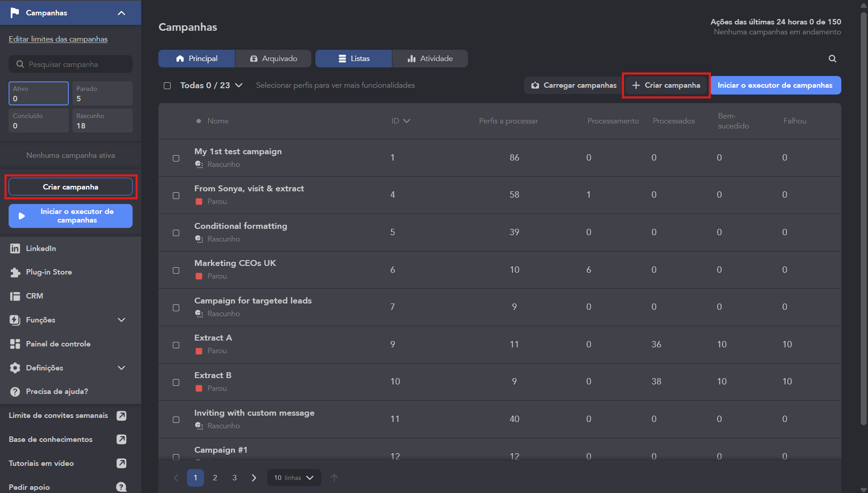Open Painel de controle menu item
The height and width of the screenshot is (493, 868).
tap(71, 344)
